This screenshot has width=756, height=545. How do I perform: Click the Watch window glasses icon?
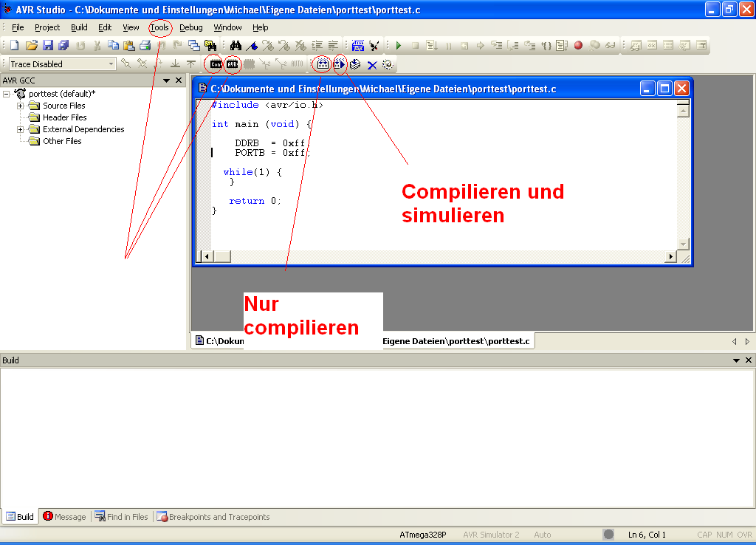(x=611, y=45)
